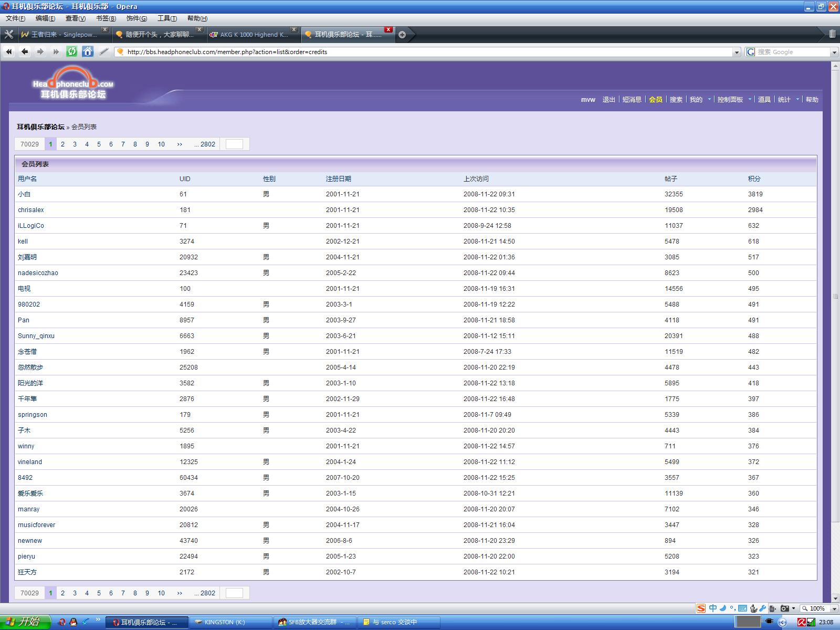Click the 退出 logout link
The width and height of the screenshot is (840, 630).
[x=608, y=99]
